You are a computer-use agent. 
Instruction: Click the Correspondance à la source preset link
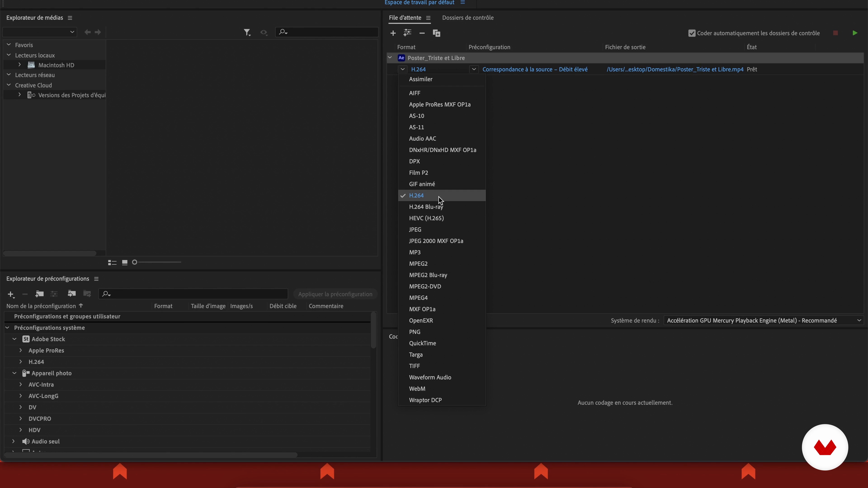[535, 69]
